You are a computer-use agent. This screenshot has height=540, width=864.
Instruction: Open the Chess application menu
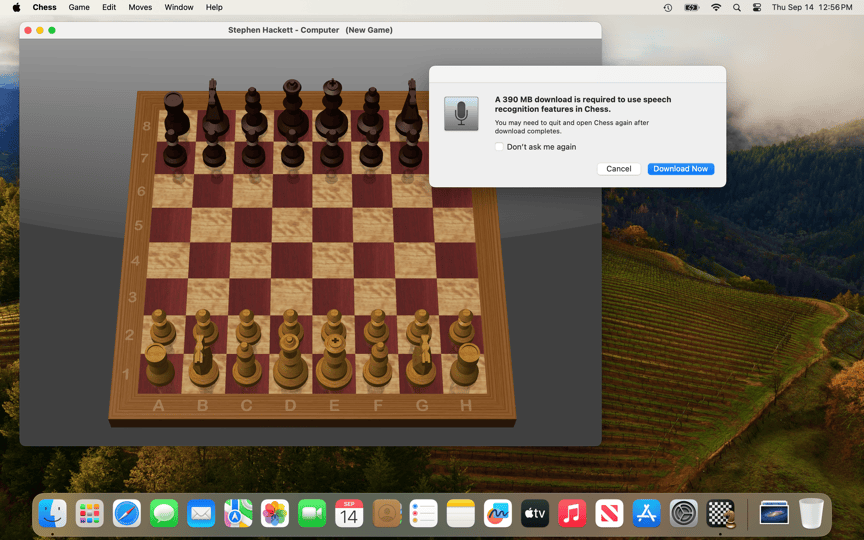(x=44, y=7)
